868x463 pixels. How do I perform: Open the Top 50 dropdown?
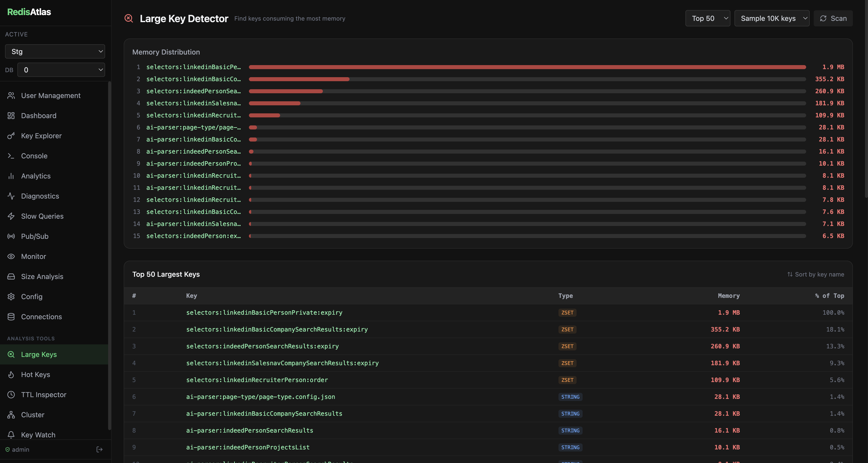click(x=707, y=19)
